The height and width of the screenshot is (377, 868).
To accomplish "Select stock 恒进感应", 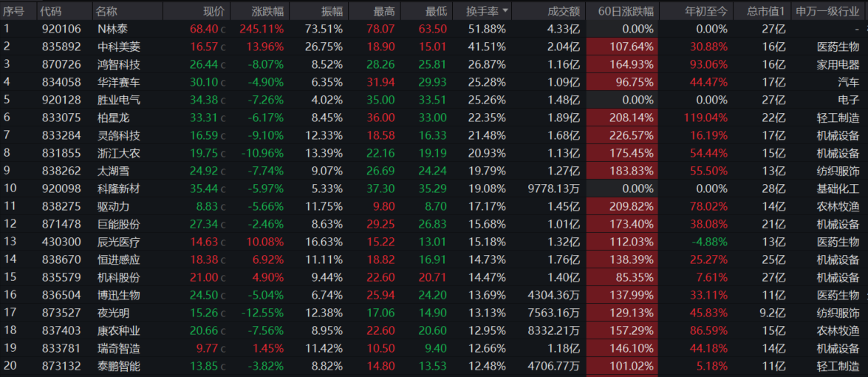I will click(x=118, y=259).
